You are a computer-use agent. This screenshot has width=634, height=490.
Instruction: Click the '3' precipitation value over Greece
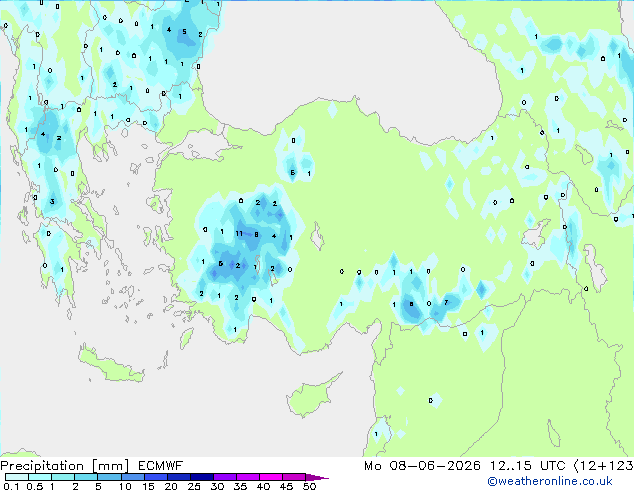(x=52, y=201)
